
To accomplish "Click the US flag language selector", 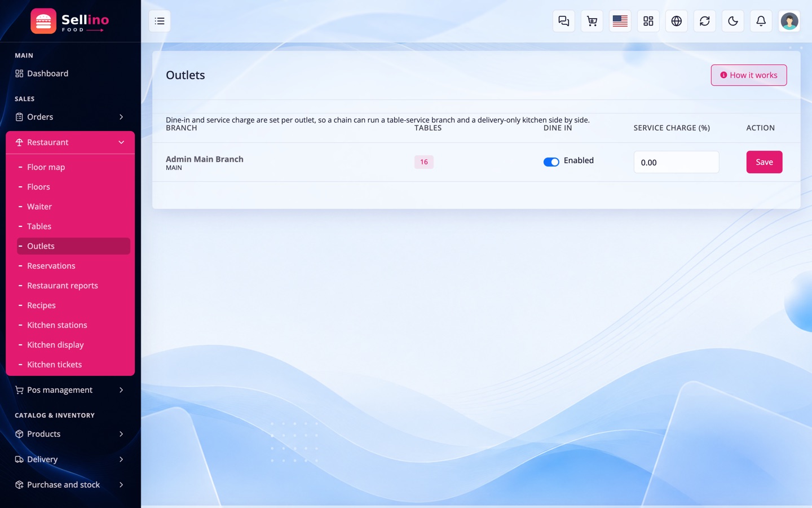I will point(620,21).
